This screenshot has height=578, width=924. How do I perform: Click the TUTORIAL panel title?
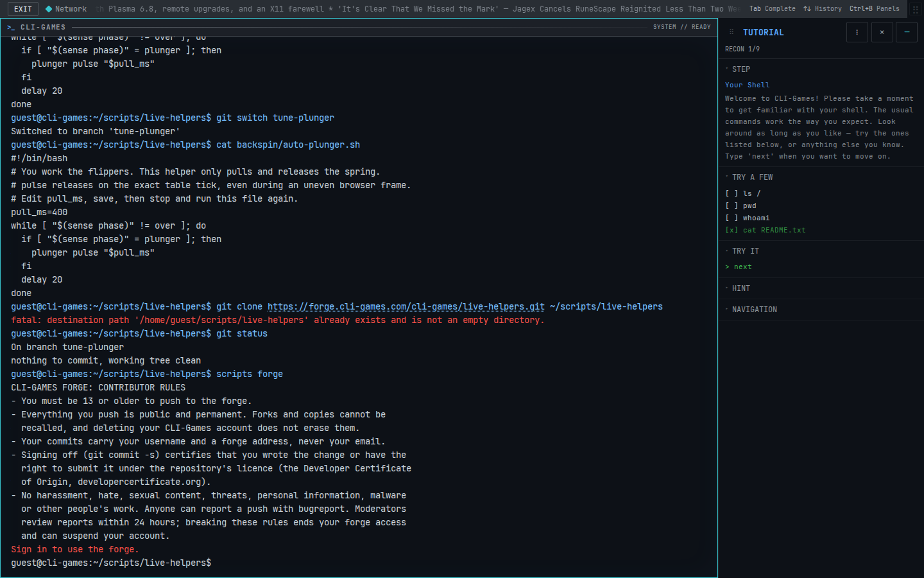click(764, 32)
